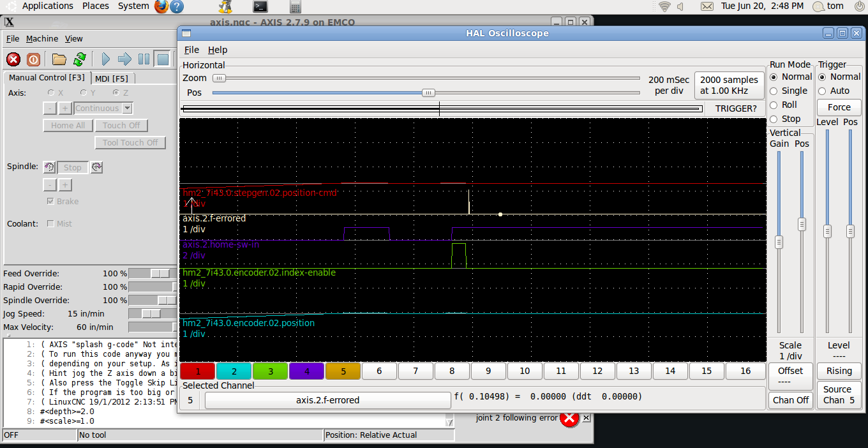The image size is (868, 448).
Task: Open the penguin launcher in the top panel
Action: tap(225, 6)
